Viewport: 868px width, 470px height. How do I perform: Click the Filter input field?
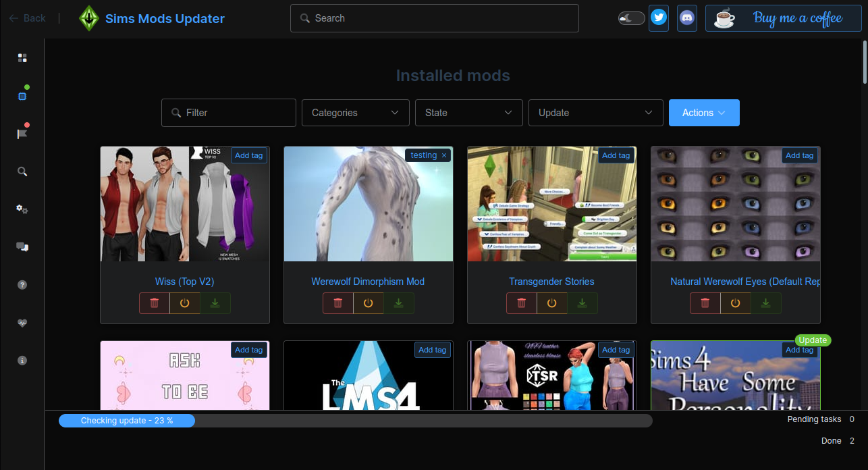coord(229,113)
